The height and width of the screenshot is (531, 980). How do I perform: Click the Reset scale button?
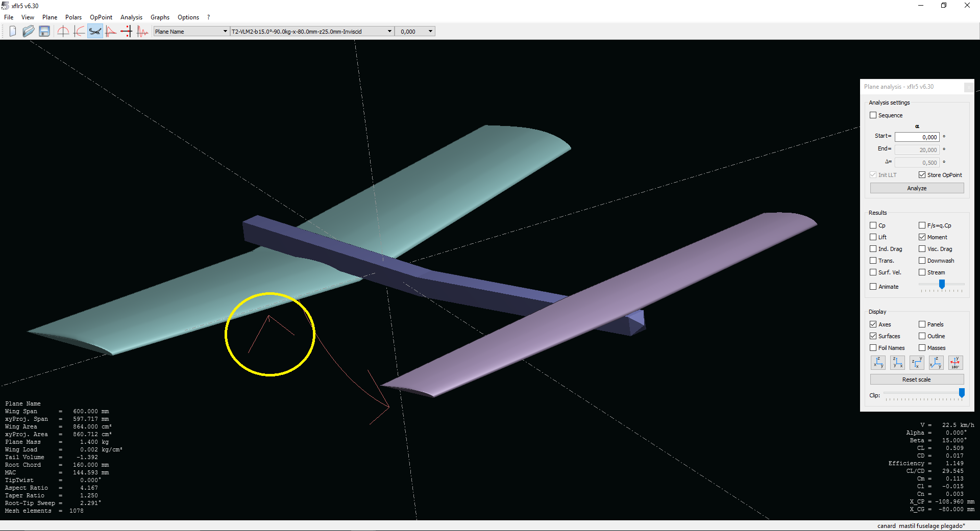click(917, 380)
